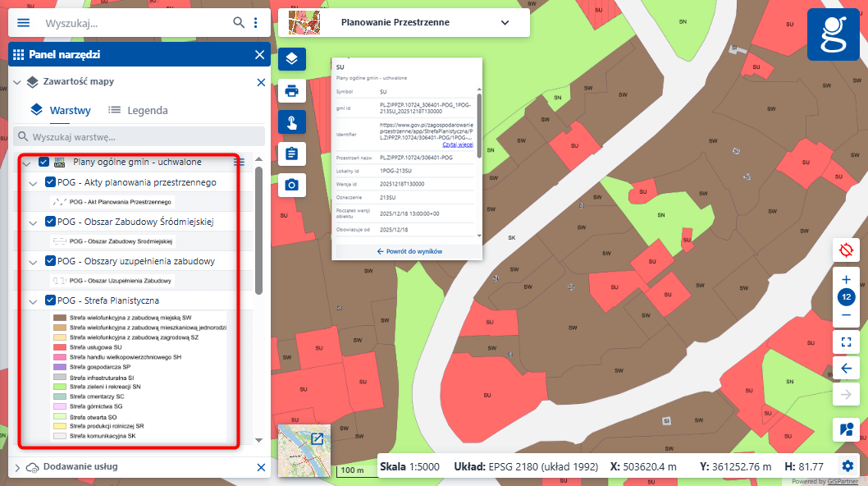Screen dimensions: 868x486
Task: Select the Warstwy tab
Action: tap(61, 110)
